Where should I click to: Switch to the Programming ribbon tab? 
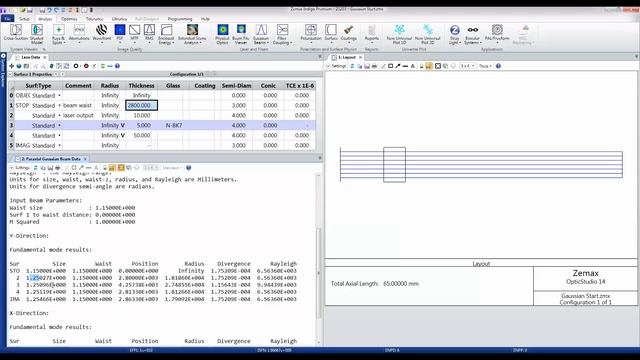pyautogui.click(x=180, y=19)
